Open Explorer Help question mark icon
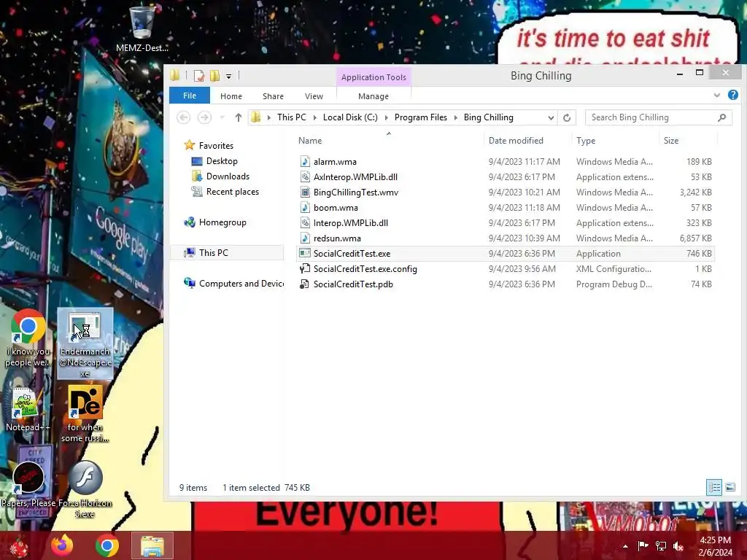747x560 pixels. 732,95
